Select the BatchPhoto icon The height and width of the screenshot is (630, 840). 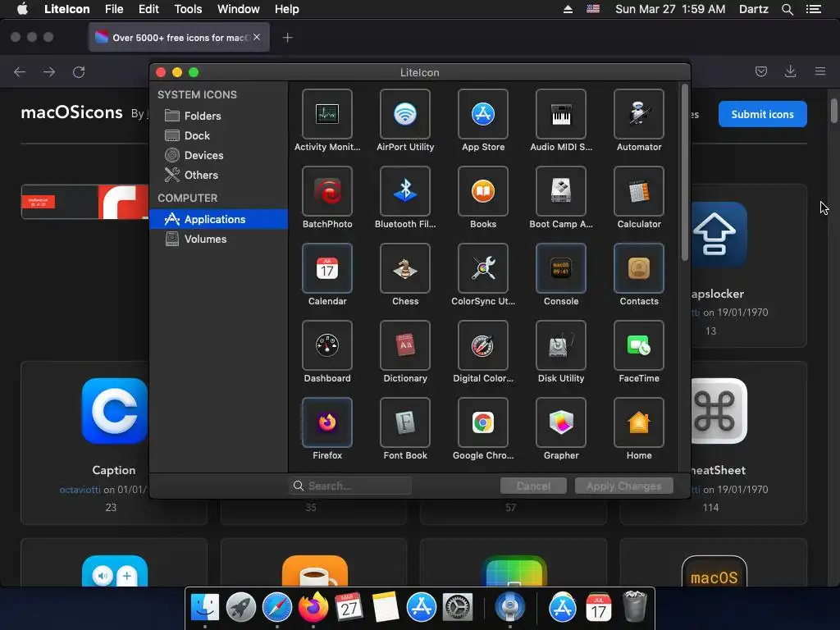coord(326,191)
